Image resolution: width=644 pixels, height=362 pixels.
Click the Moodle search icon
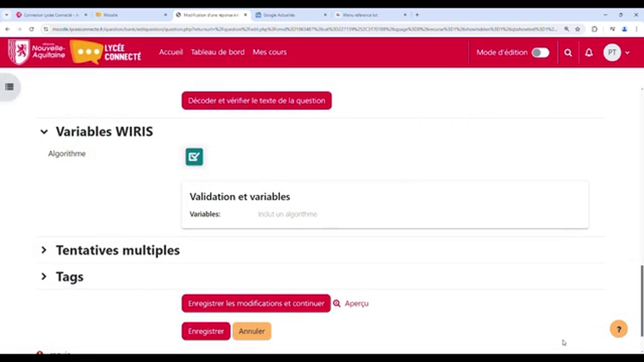point(568,52)
